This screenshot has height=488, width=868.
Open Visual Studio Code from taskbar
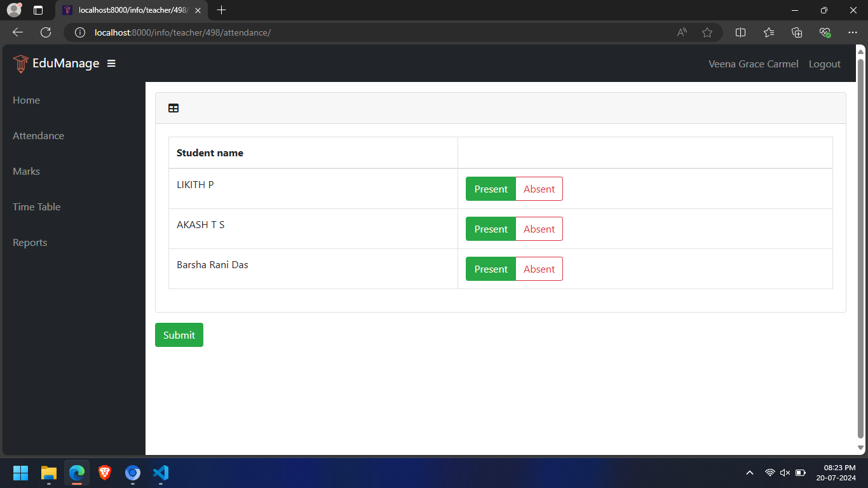(161, 473)
